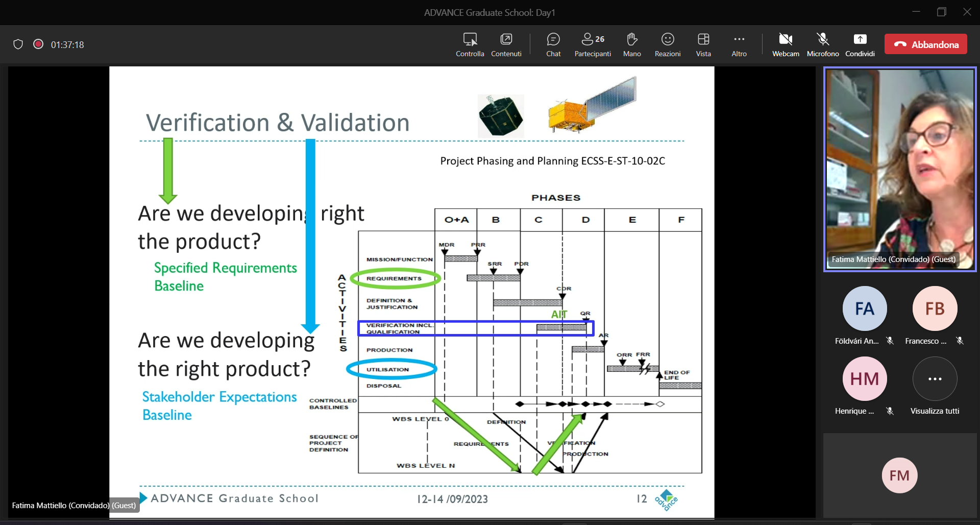Click the meeting timer 01:37:18
The width and height of the screenshot is (980, 525).
tap(67, 44)
